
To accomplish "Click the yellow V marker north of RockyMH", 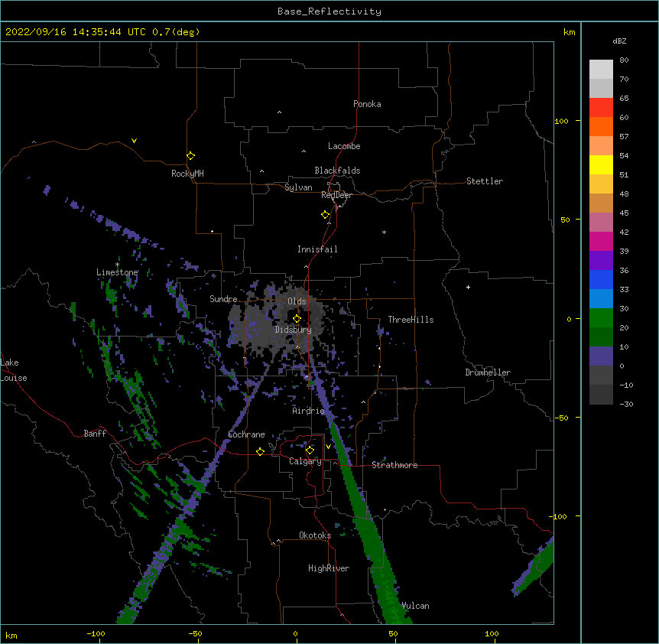I will click(134, 141).
